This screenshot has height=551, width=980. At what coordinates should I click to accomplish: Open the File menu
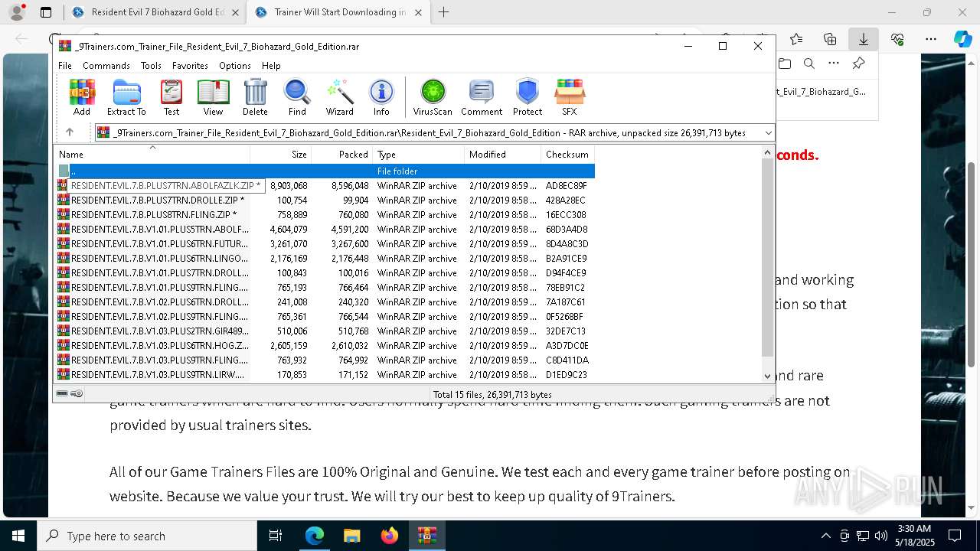coord(65,66)
